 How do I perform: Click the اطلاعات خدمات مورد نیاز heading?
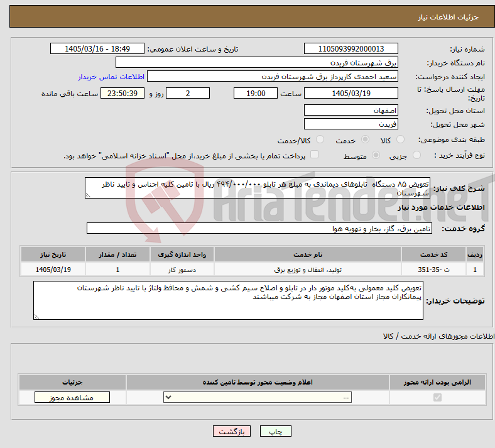coord(441,207)
